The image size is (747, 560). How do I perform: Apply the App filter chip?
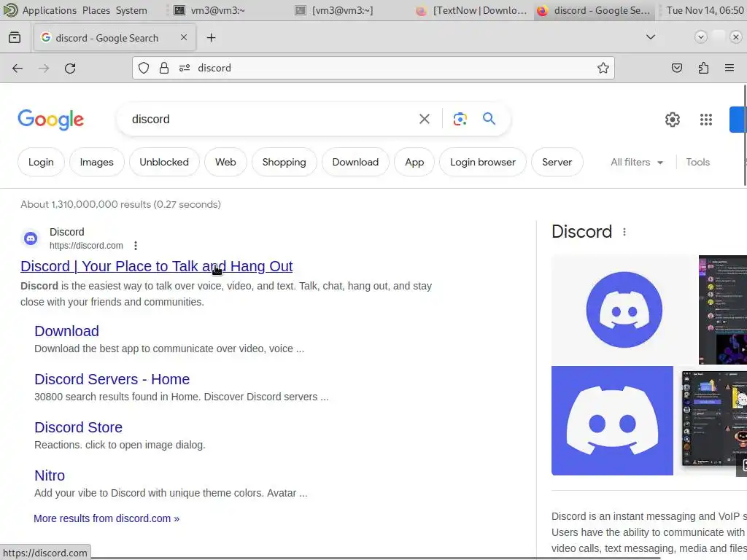click(414, 163)
